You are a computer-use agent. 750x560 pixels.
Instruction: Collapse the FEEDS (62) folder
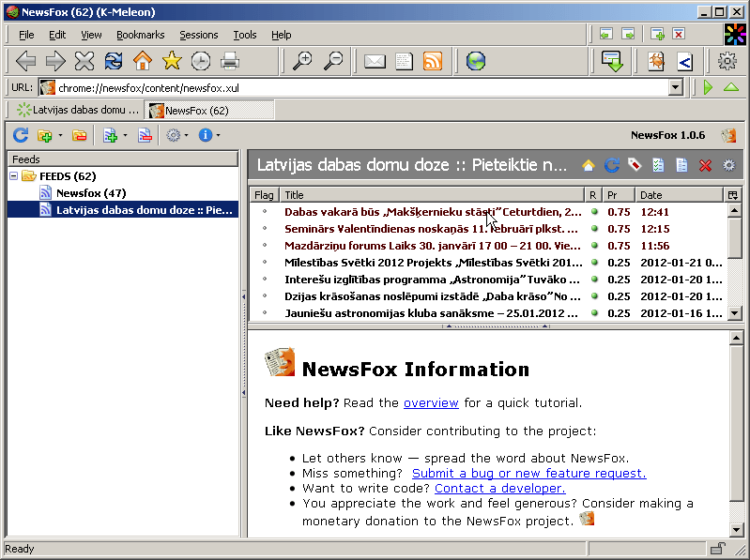tap(14, 176)
